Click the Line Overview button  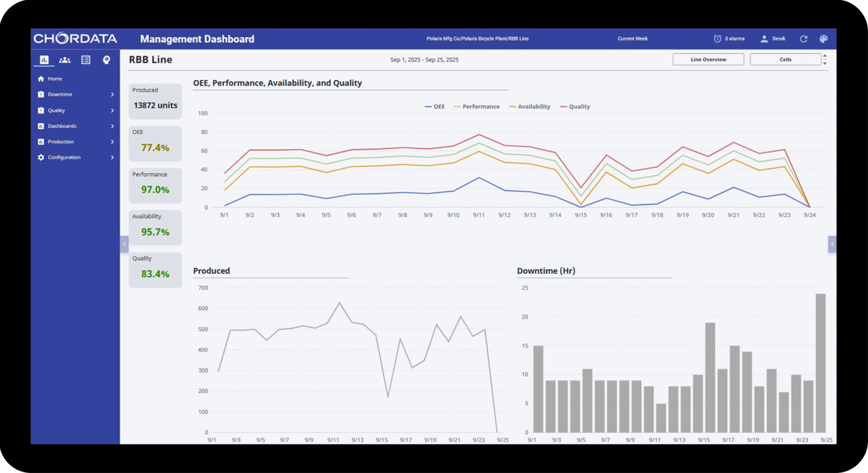pyautogui.click(x=708, y=60)
